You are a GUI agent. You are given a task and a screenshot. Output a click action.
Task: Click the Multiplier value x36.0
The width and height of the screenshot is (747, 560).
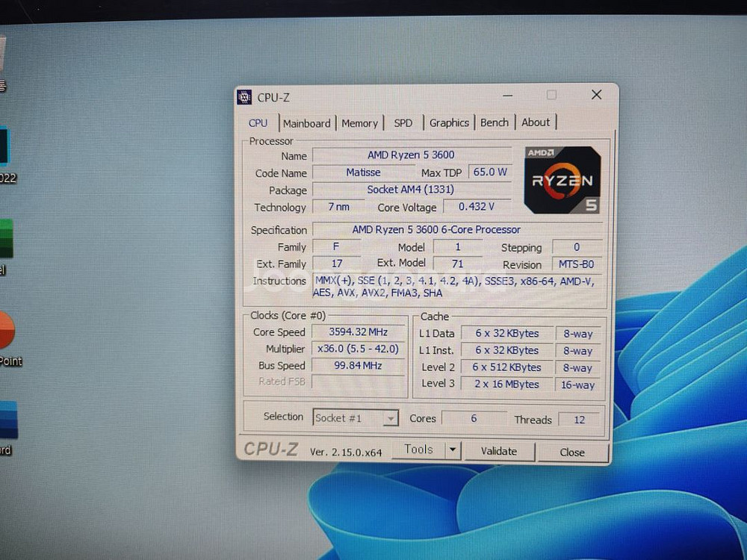[x=359, y=349]
